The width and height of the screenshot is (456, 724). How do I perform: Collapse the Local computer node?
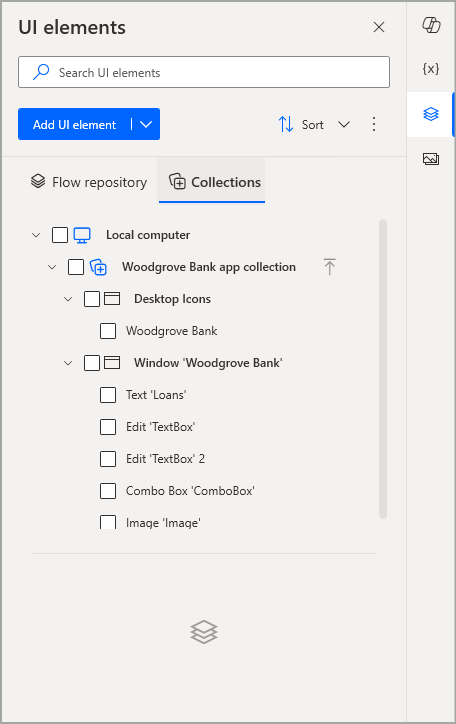[x=36, y=235]
